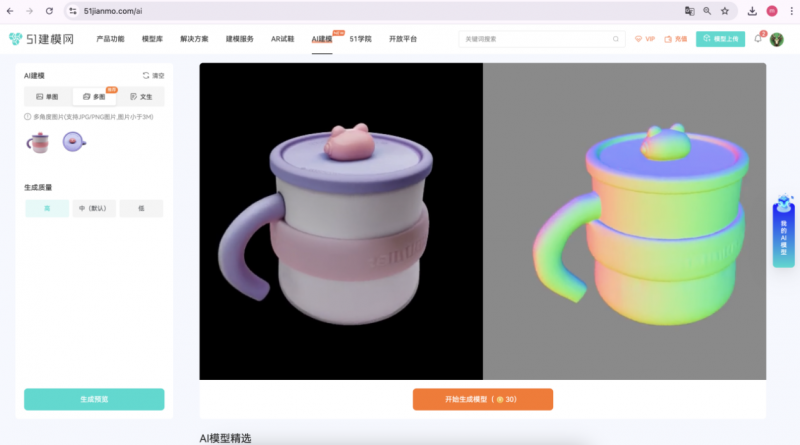This screenshot has height=445, width=800.
Task: Expand the 解决方案 nav menu
Action: (x=194, y=39)
